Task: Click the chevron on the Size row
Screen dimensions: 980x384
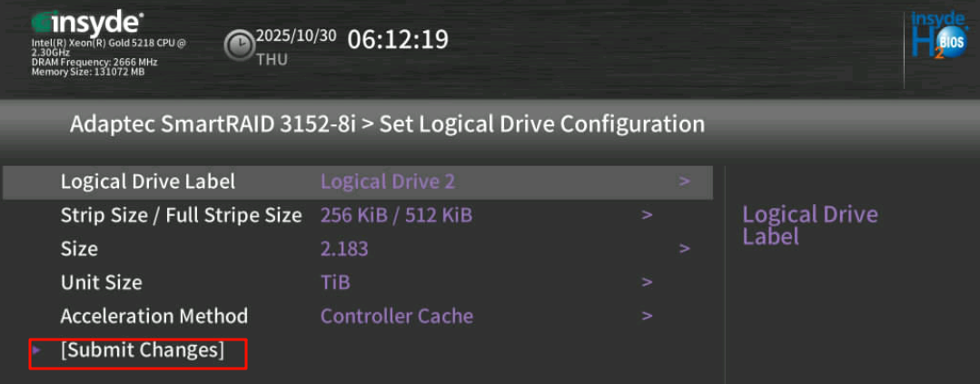Action: [684, 249]
